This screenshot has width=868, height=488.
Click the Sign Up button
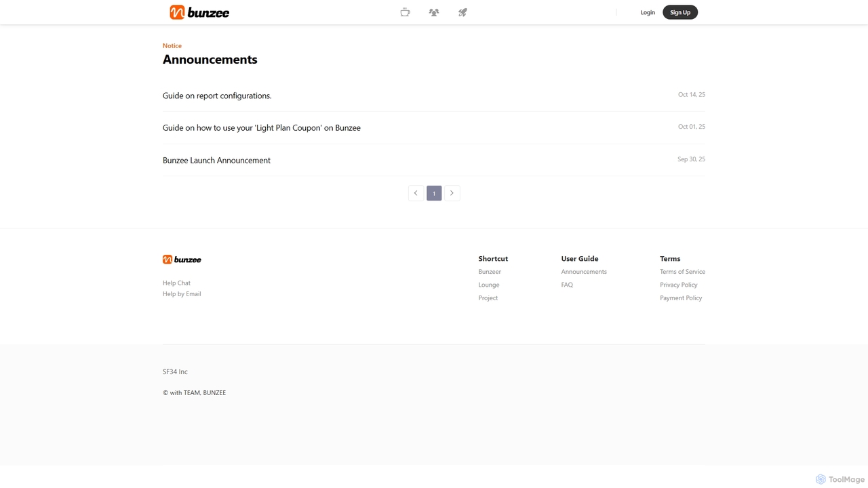point(680,12)
